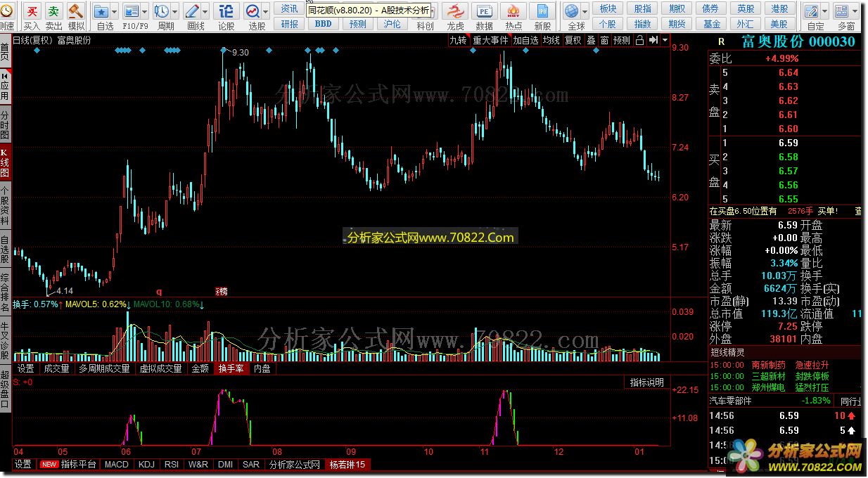The height and width of the screenshot is (478, 868).
Task: Toggle 预测 in chart toolbar
Action: pyautogui.click(x=622, y=40)
